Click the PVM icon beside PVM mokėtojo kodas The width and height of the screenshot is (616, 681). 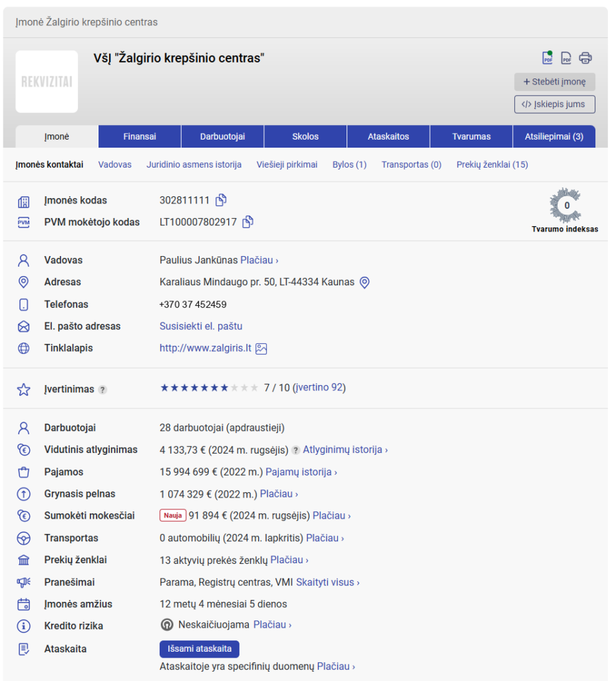click(23, 223)
